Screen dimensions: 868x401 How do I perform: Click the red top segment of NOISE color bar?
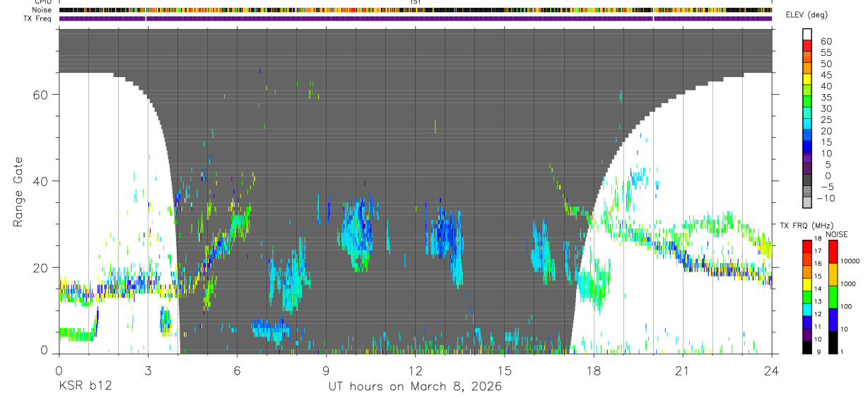[x=833, y=251]
